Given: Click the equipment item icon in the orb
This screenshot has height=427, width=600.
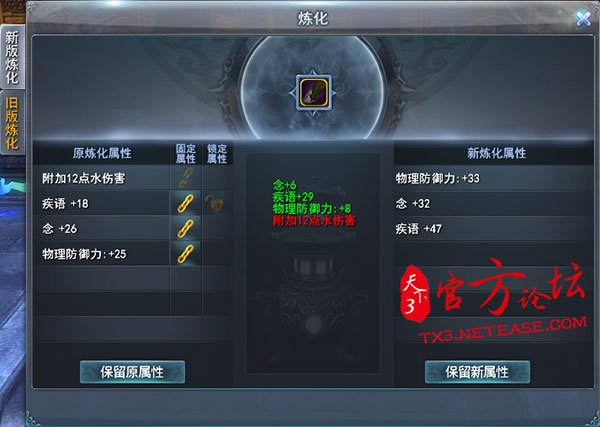Looking at the screenshot, I should 314,93.
